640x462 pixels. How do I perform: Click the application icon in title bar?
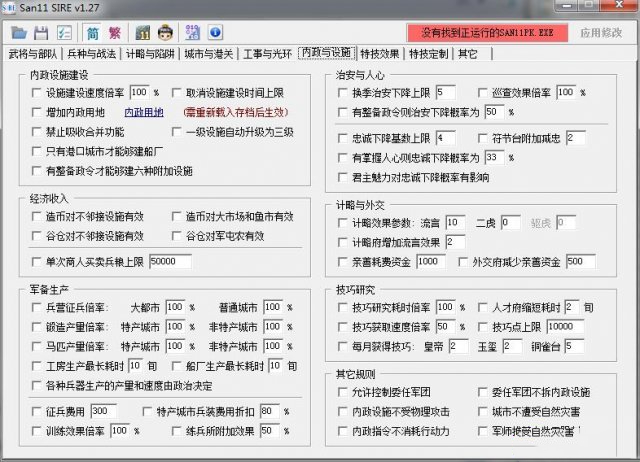coord(9,7)
